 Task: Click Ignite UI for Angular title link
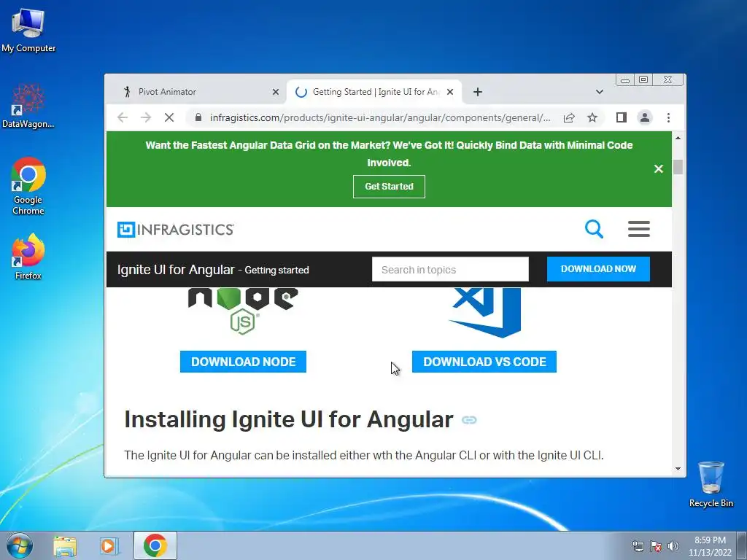(176, 270)
